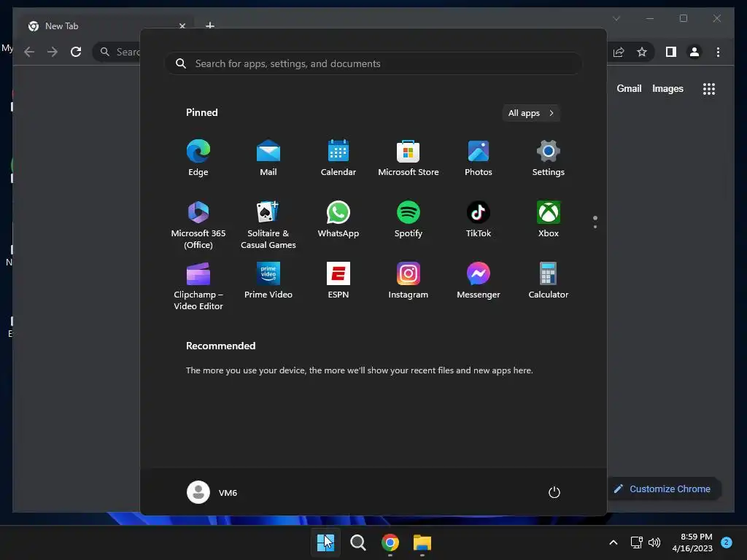Launch Solitaire & Casual Games
This screenshot has width=747, height=560.
point(268,225)
